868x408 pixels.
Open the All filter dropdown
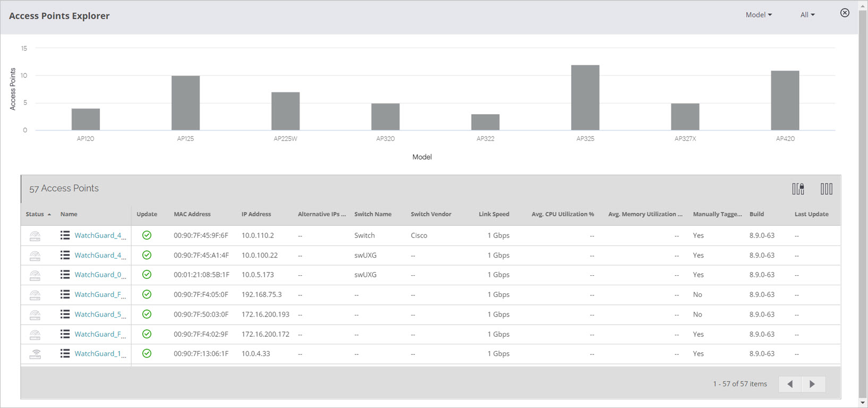click(807, 15)
